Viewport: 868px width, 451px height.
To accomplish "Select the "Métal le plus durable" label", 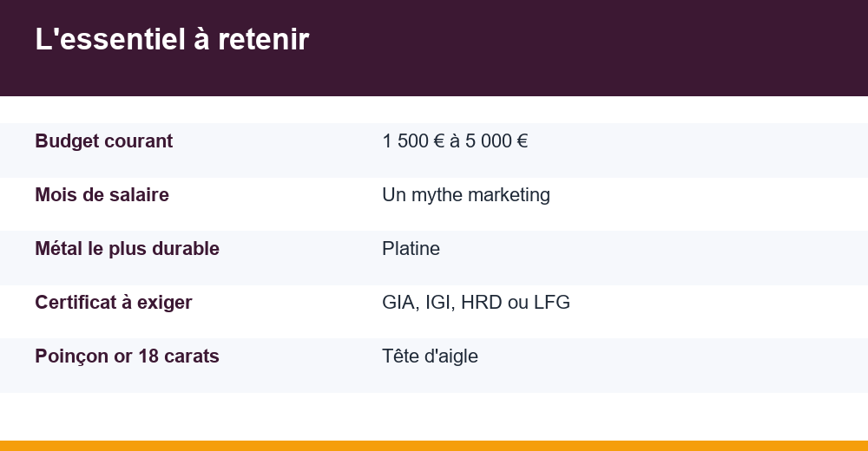I will (x=127, y=248).
